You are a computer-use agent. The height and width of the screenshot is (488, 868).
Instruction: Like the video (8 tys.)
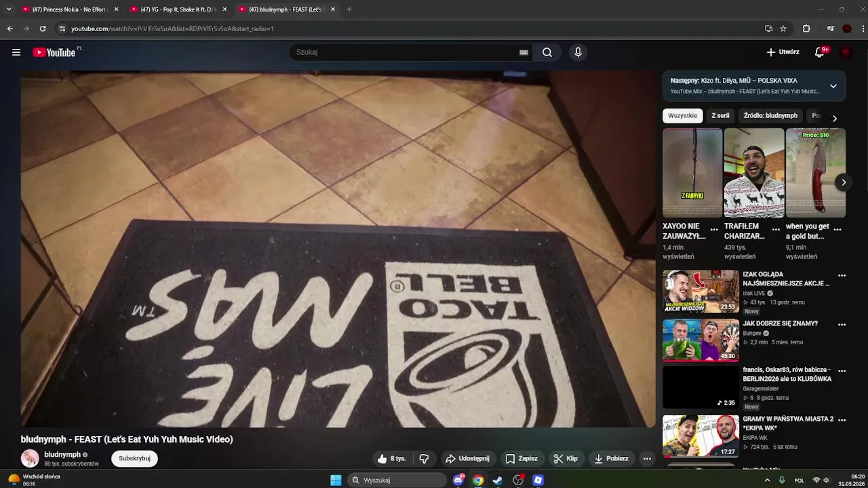pyautogui.click(x=391, y=459)
